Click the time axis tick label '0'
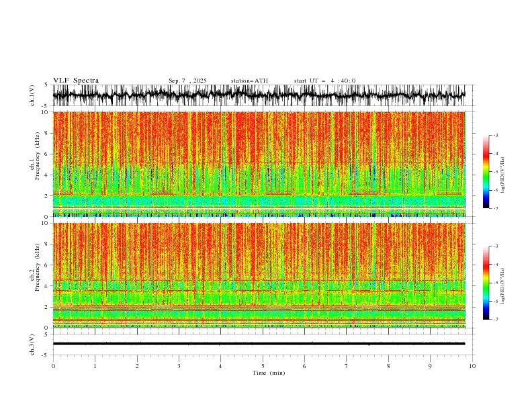The image size is (532, 411). (53, 366)
